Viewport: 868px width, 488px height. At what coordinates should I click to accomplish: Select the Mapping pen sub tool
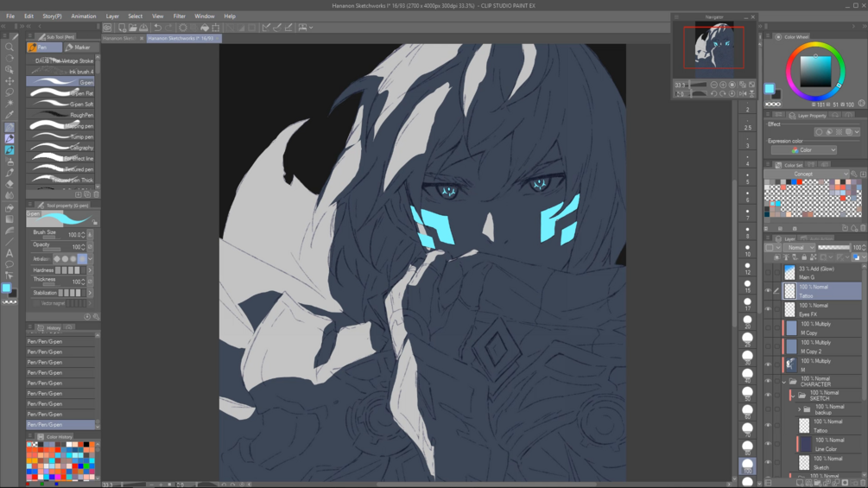coord(60,126)
